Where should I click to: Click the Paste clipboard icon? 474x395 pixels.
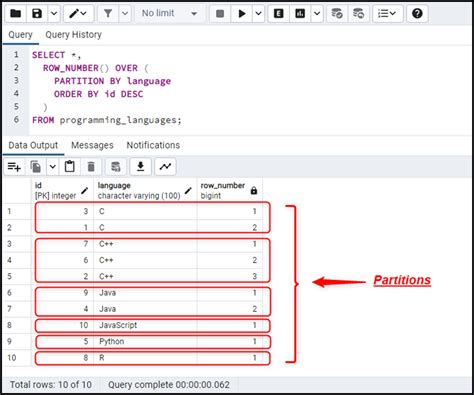click(x=70, y=166)
